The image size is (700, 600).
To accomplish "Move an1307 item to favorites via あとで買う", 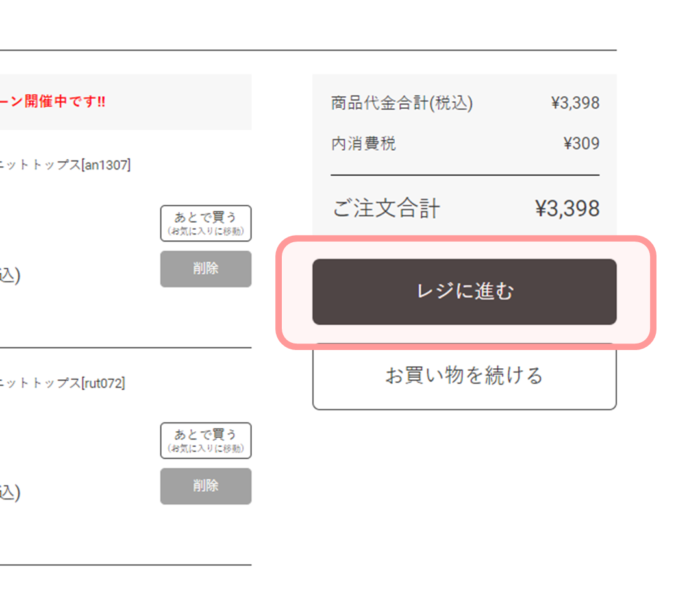I will click(206, 223).
